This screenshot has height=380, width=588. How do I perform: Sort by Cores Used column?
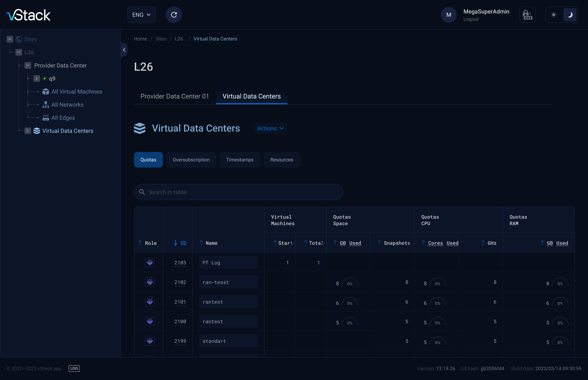(x=440, y=243)
